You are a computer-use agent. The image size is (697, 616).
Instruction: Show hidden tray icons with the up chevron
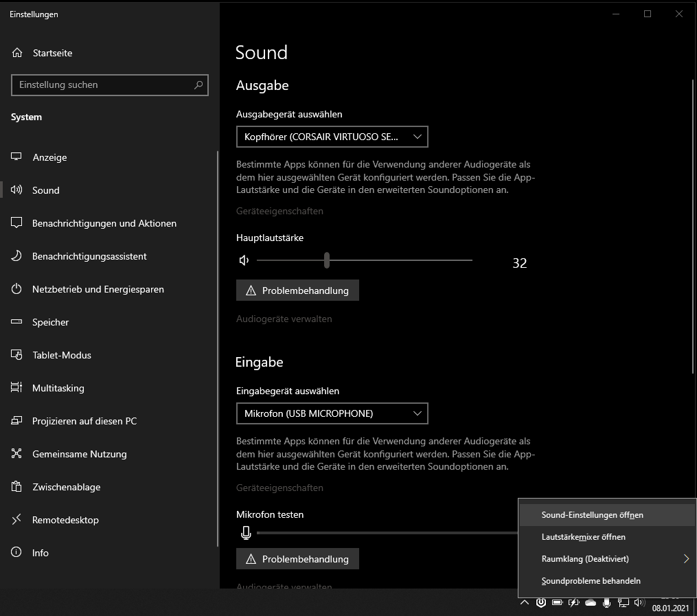pos(525,603)
